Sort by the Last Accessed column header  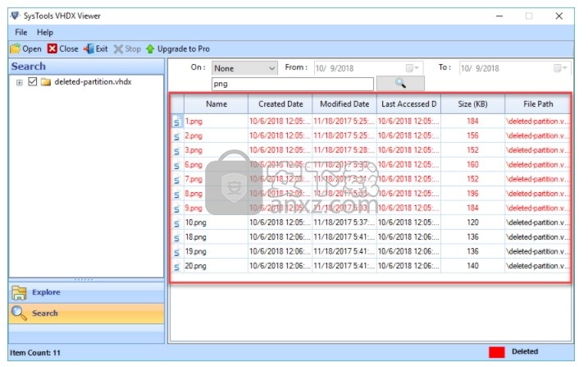click(408, 104)
